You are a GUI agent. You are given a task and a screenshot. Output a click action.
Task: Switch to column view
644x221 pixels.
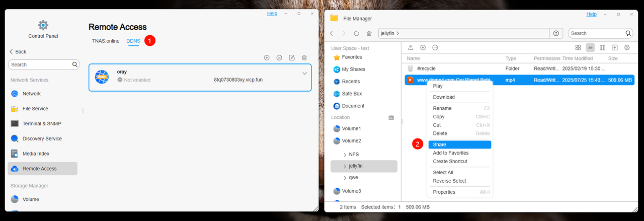[x=602, y=47]
